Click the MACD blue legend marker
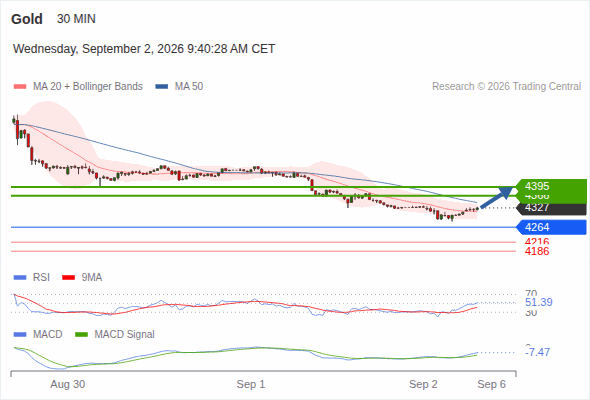This screenshot has width=590, height=400. coord(20,334)
